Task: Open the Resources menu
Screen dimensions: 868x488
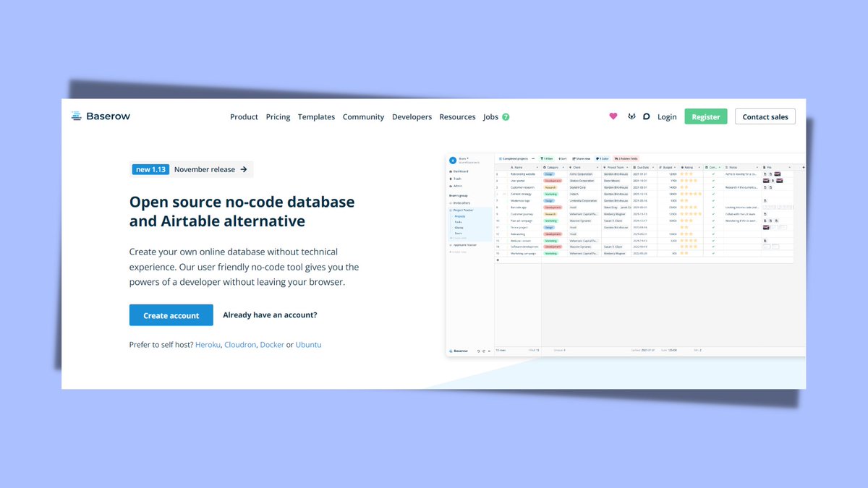Action: [457, 116]
